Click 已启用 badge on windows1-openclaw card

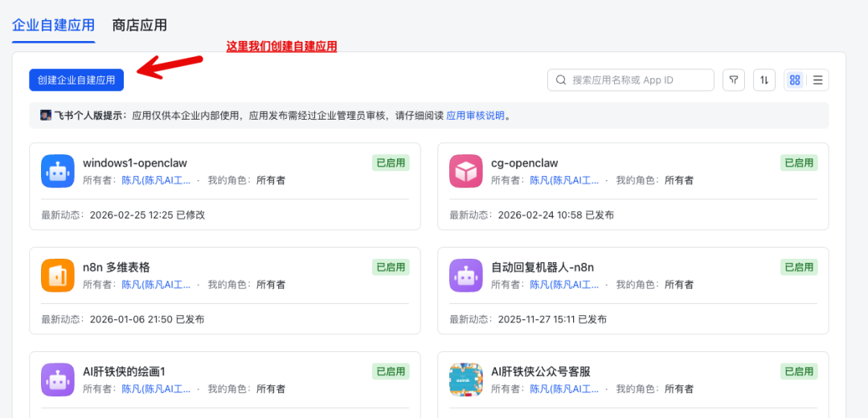(391, 162)
